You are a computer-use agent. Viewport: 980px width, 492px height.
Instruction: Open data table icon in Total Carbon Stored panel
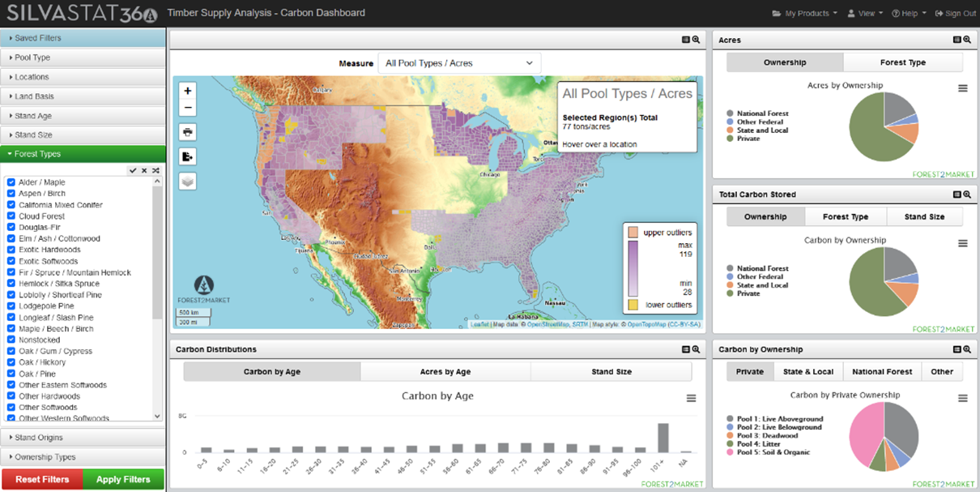(957, 195)
